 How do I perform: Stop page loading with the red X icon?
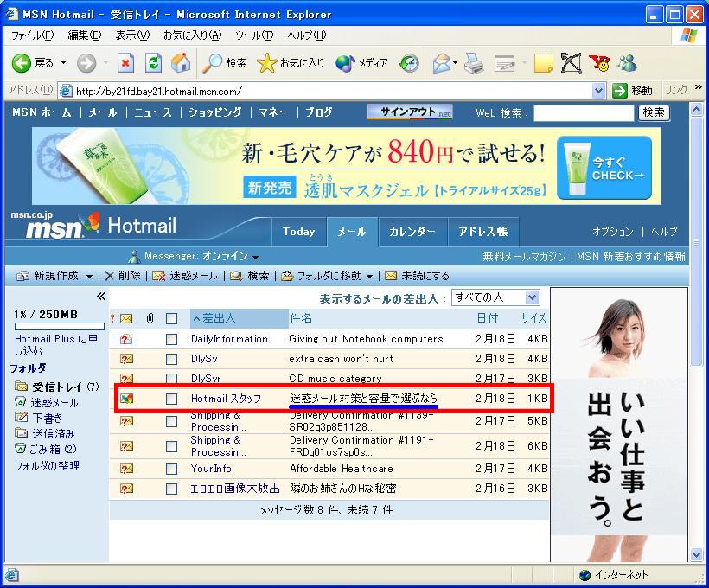(125, 63)
